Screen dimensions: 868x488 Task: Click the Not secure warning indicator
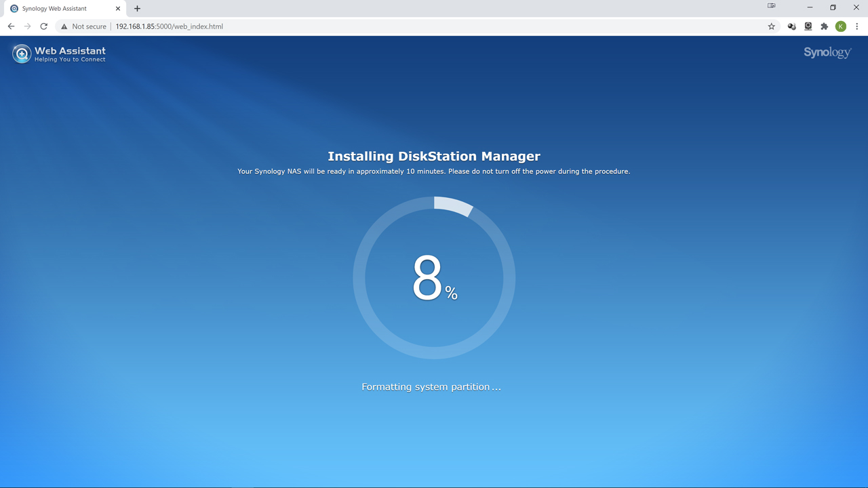[83, 26]
